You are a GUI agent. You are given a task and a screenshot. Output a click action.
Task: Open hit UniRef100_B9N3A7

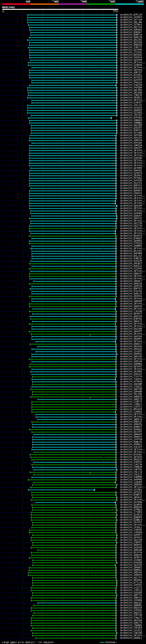coord(131,32)
